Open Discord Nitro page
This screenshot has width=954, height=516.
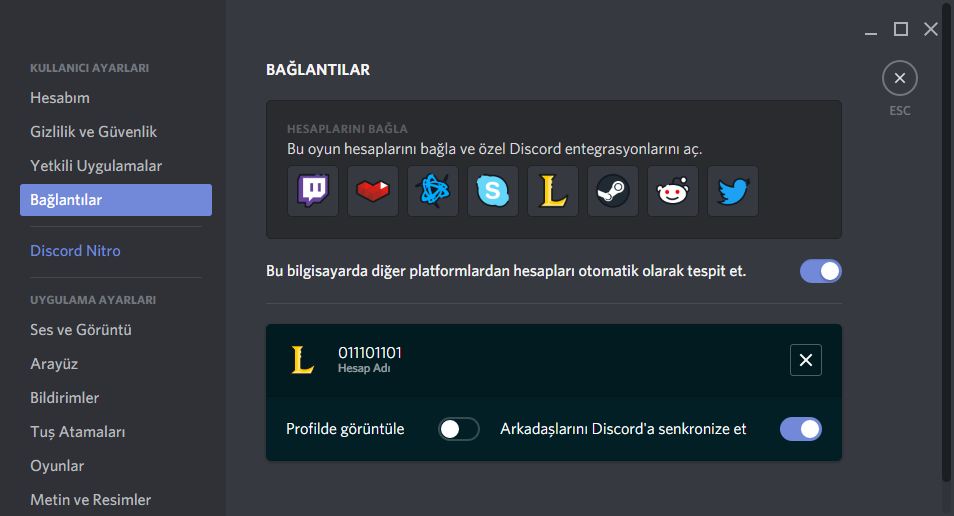pos(116,251)
